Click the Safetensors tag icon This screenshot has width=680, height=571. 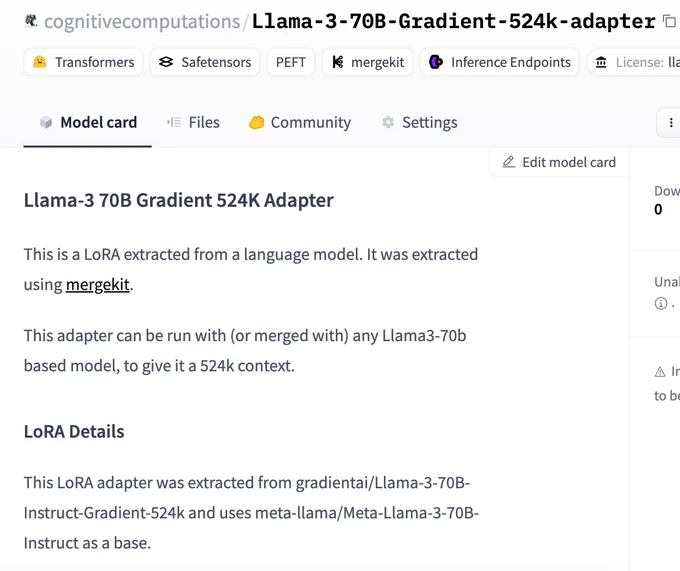(x=166, y=62)
